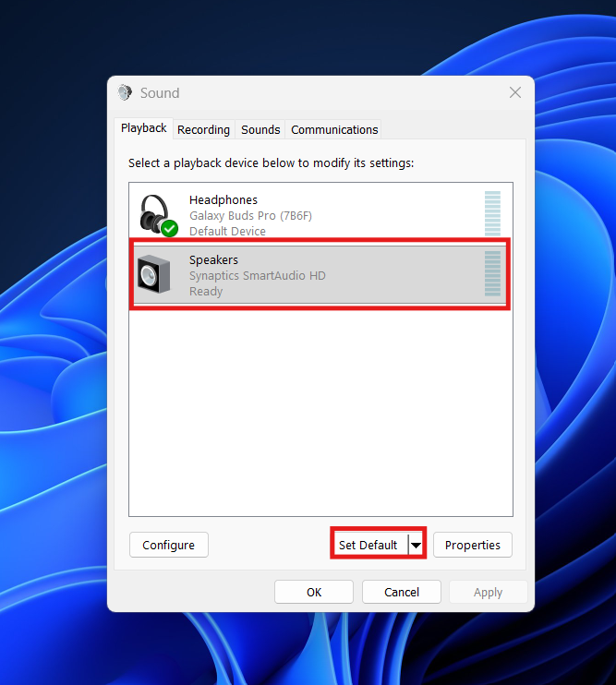Switch to the Recording tab
616x685 pixels.
click(x=203, y=130)
